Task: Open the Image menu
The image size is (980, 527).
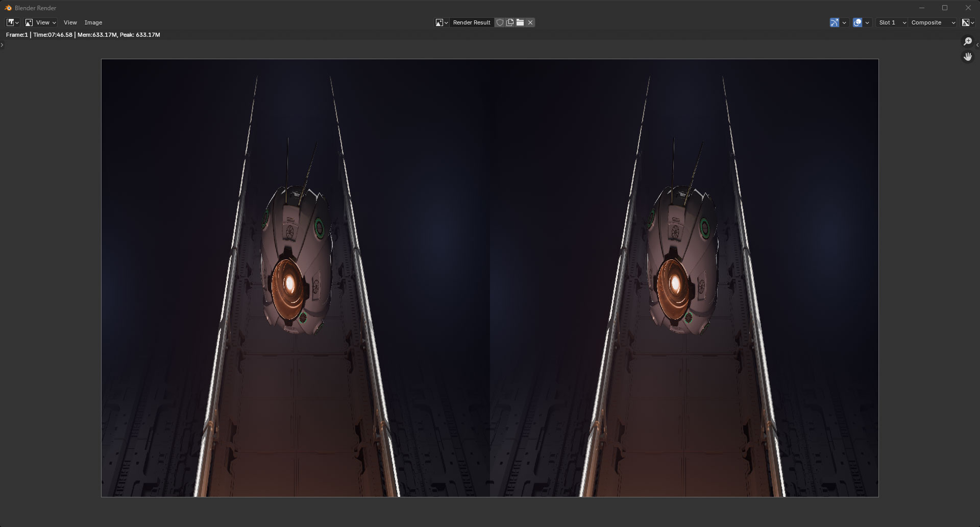Action: [x=93, y=22]
